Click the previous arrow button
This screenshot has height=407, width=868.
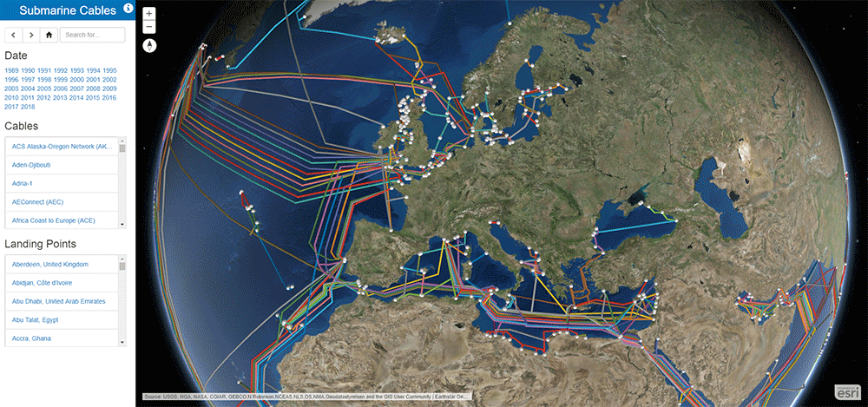(13, 35)
